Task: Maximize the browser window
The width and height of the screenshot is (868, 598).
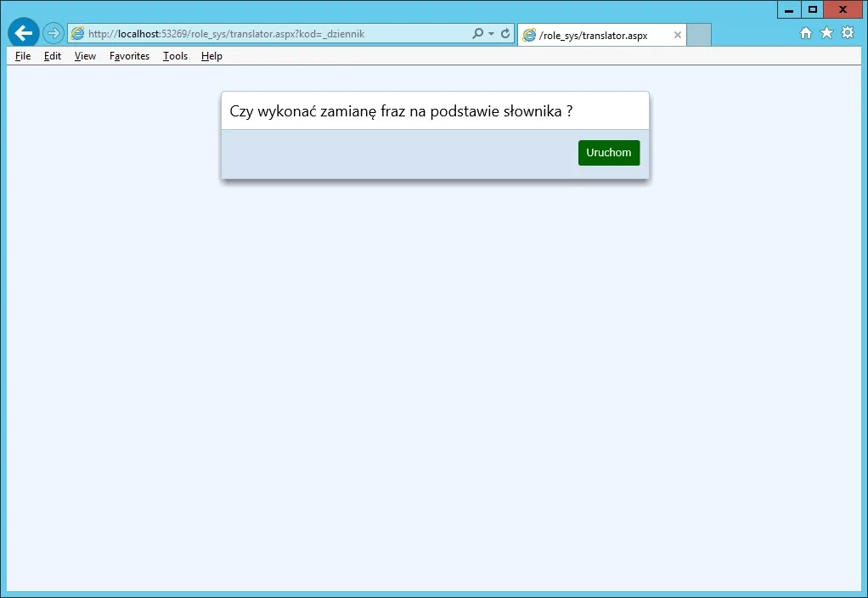Action: pyautogui.click(x=813, y=9)
